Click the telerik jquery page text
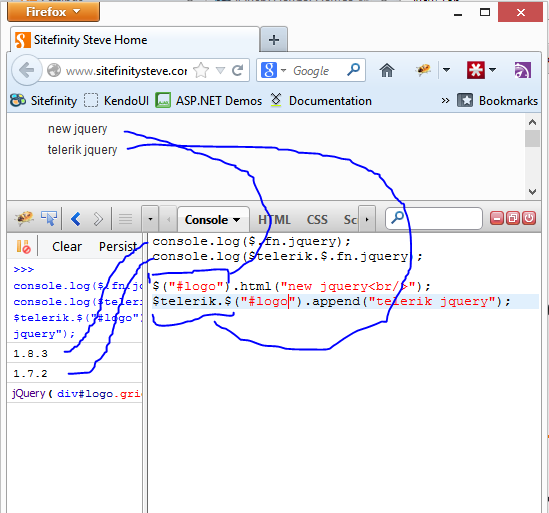549x513 pixels. click(82, 150)
